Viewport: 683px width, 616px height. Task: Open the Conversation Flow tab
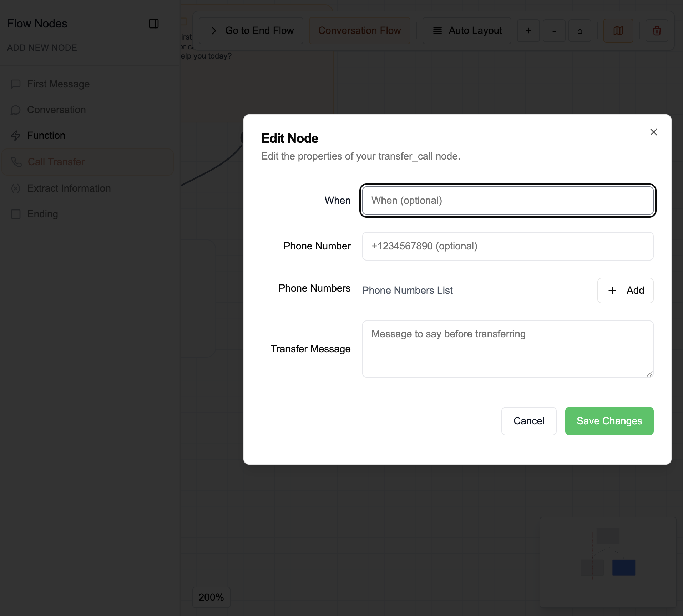point(359,31)
